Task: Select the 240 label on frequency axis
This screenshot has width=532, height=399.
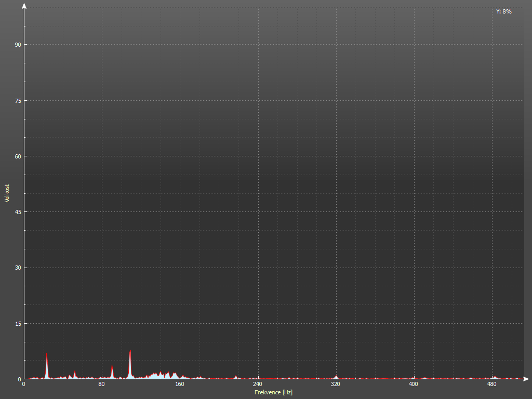Action: [258, 384]
